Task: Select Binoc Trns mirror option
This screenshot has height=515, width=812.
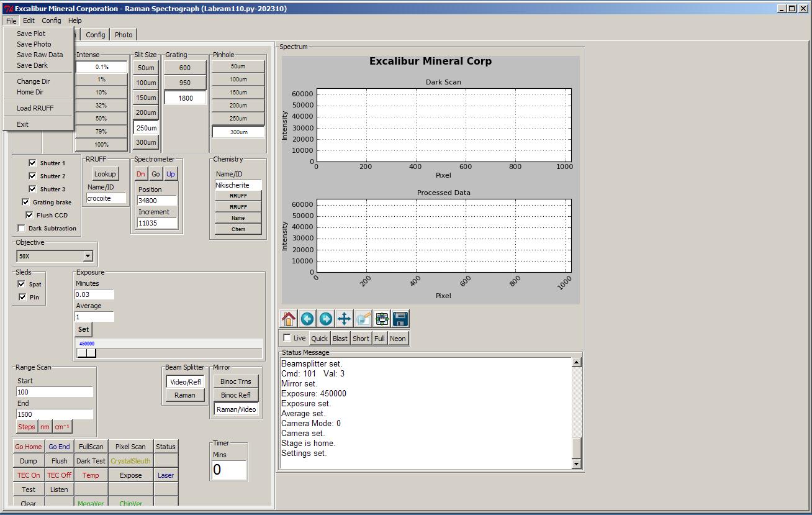Action: [236, 381]
